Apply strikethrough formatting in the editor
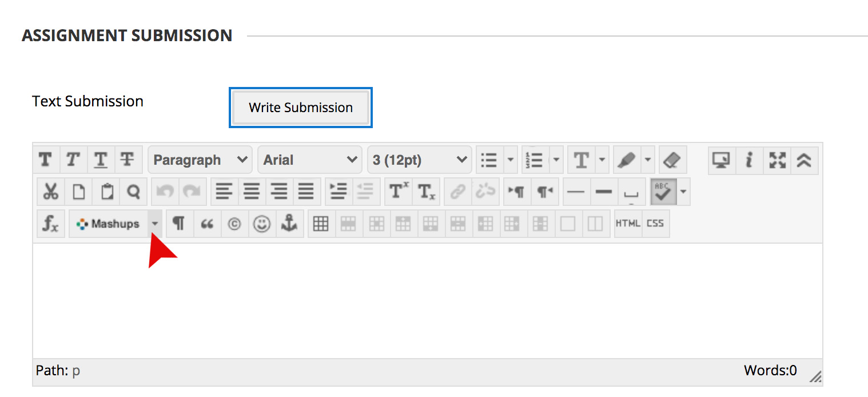Screen dimensions: 868x397 coord(128,160)
